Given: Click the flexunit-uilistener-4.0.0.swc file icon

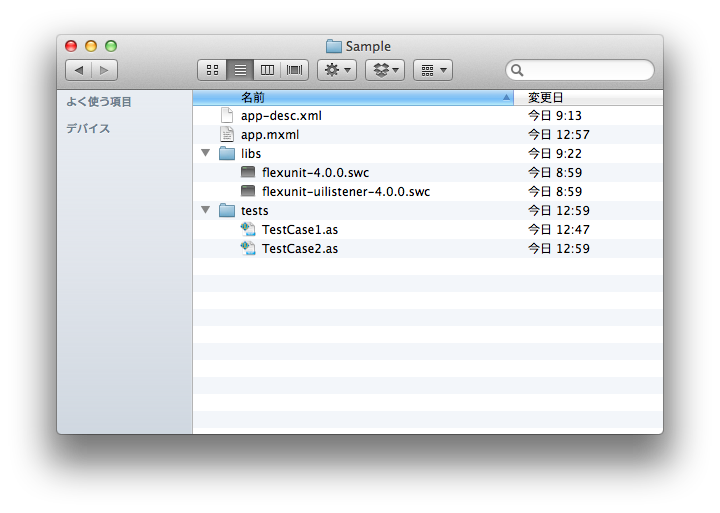Looking at the screenshot, I should [248, 191].
